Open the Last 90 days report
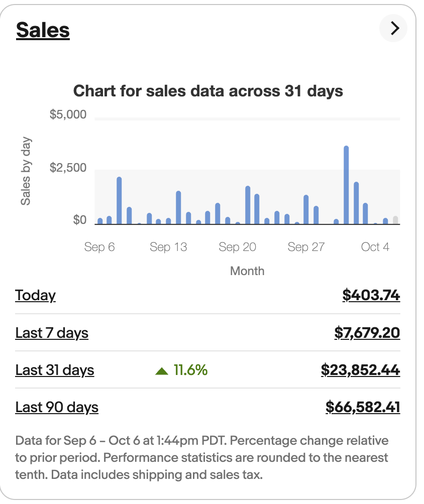The image size is (424, 504). [57, 408]
